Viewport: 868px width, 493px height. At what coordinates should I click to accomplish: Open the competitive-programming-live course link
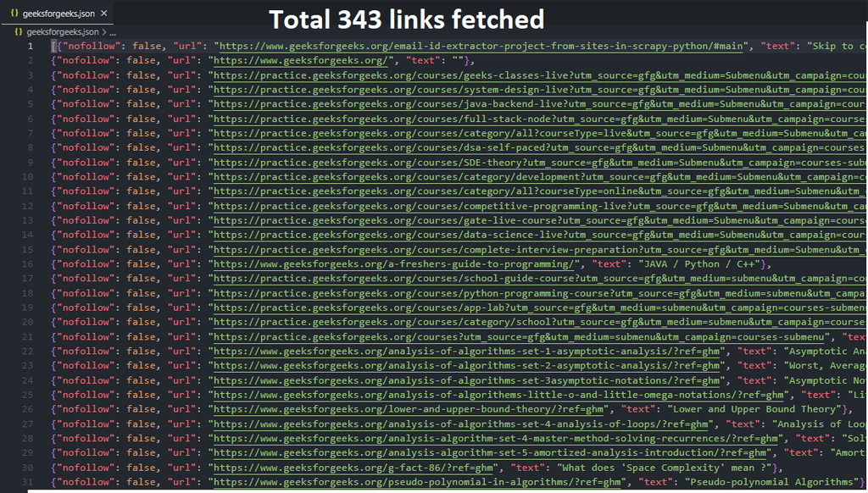pos(540,206)
